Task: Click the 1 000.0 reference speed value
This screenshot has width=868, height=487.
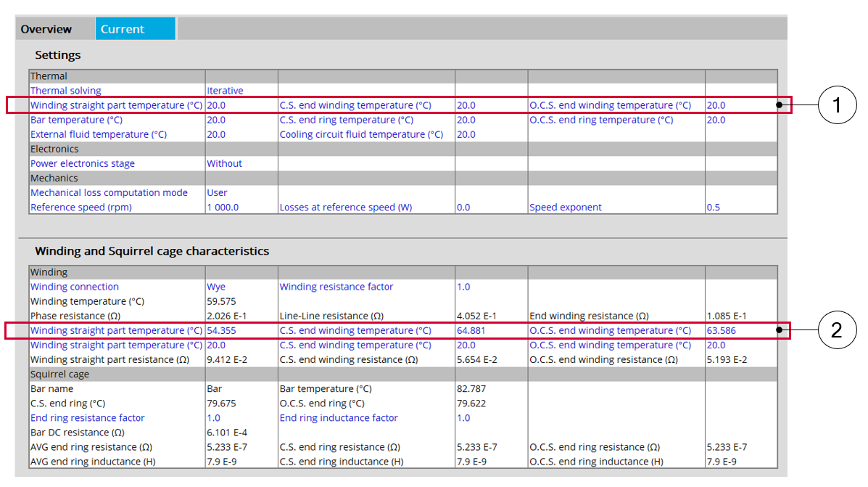Action: [223, 207]
